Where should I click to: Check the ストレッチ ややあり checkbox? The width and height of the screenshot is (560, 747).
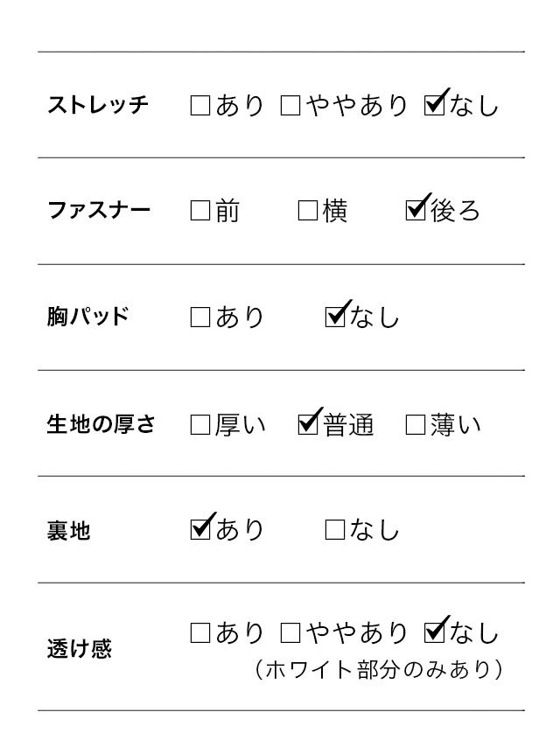click(x=290, y=106)
